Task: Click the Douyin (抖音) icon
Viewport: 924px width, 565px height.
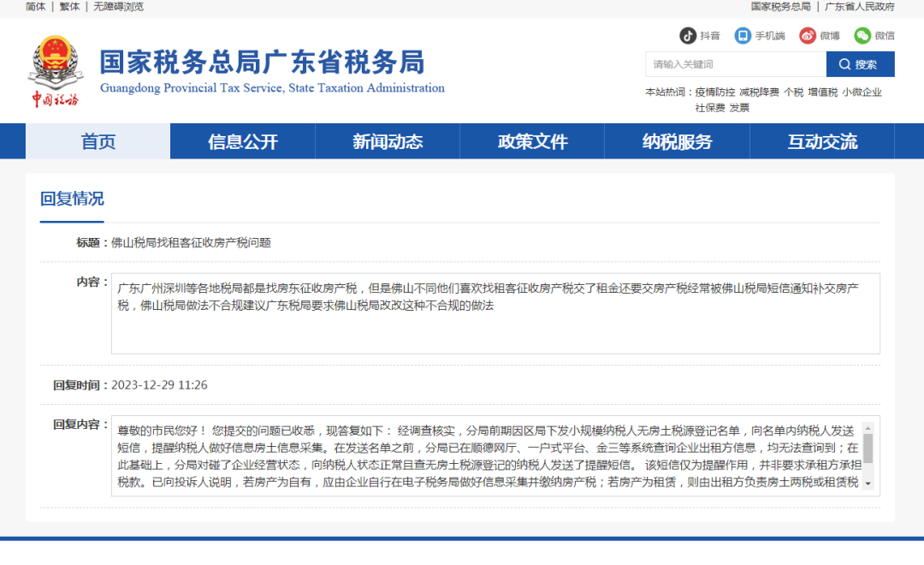Action: click(x=688, y=35)
